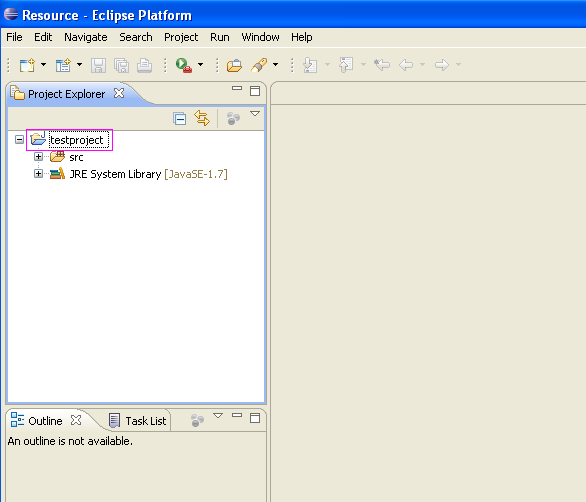Open the Project menu
This screenshot has width=586, height=502.
click(181, 37)
